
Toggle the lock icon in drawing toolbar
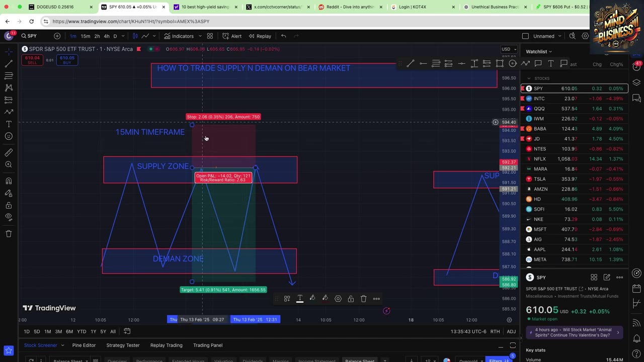coord(351,299)
